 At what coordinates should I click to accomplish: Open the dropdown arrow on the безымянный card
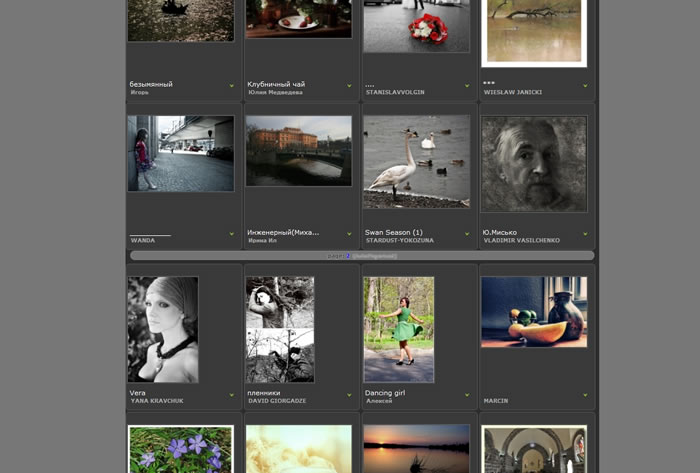pyautogui.click(x=231, y=86)
